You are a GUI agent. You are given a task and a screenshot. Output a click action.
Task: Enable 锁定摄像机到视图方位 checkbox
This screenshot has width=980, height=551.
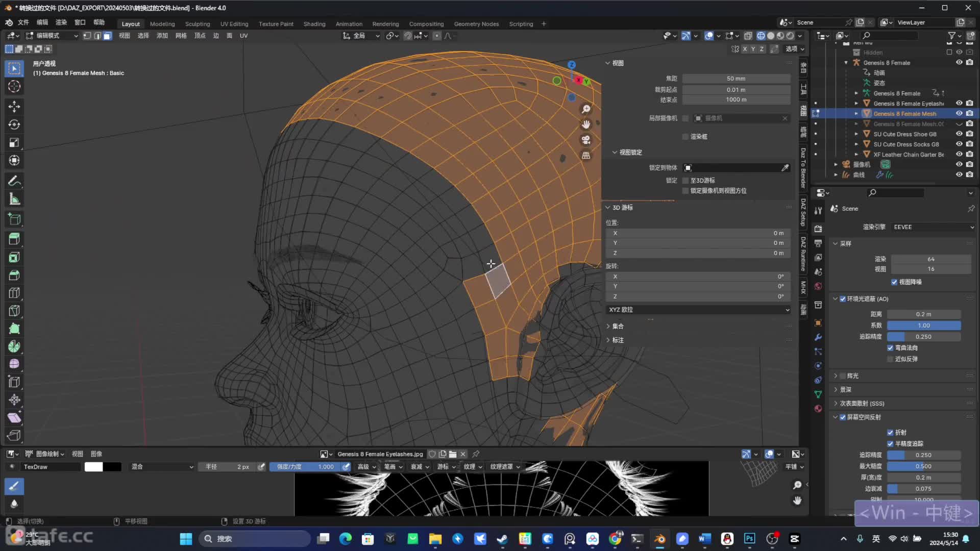[x=685, y=191]
